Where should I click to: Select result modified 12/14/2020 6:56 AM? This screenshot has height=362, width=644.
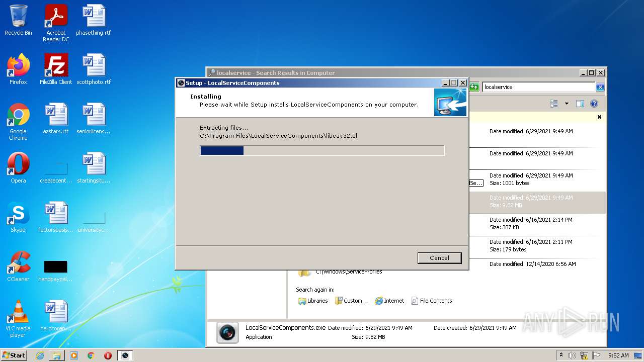(x=537, y=265)
